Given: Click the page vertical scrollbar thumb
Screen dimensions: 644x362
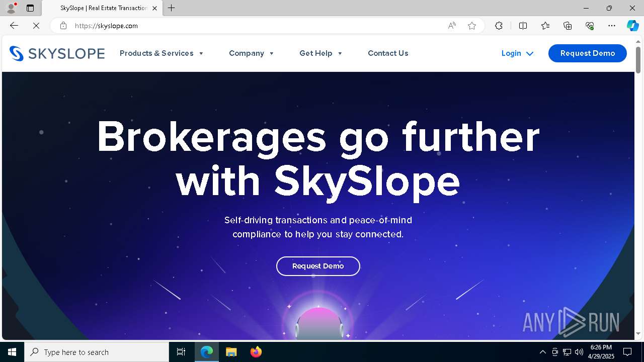Looking at the screenshot, I should (x=638, y=60).
